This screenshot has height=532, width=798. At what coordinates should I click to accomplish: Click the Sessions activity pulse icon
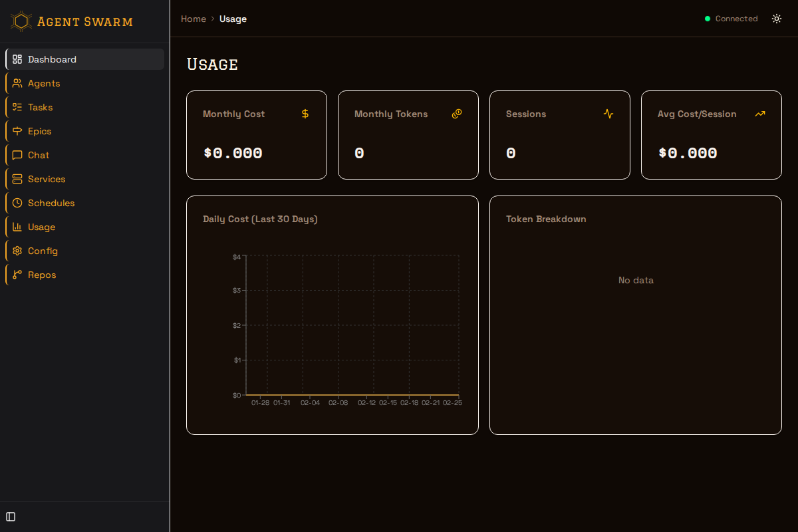[608, 114]
